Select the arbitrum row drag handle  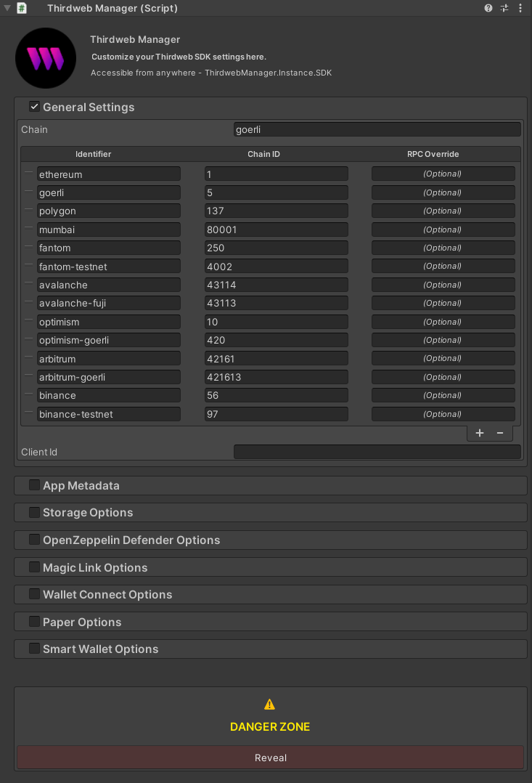coord(28,357)
